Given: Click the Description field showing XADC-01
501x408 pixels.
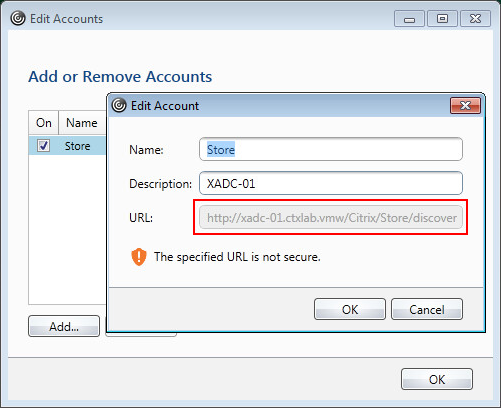Looking at the screenshot, I should click(x=331, y=183).
